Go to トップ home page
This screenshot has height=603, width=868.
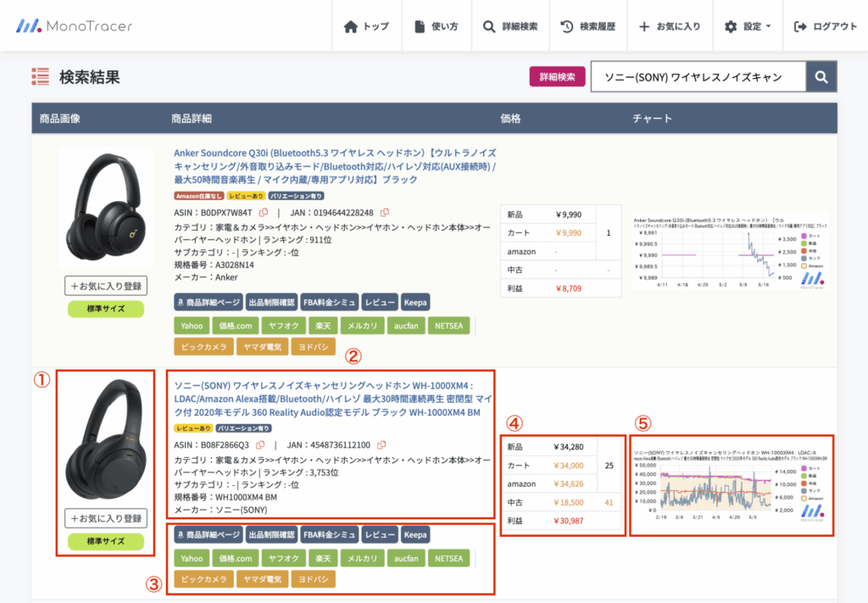(x=366, y=26)
